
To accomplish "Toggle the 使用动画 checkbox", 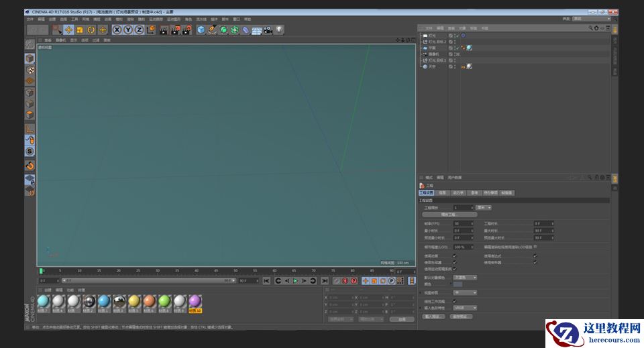I will point(455,255).
